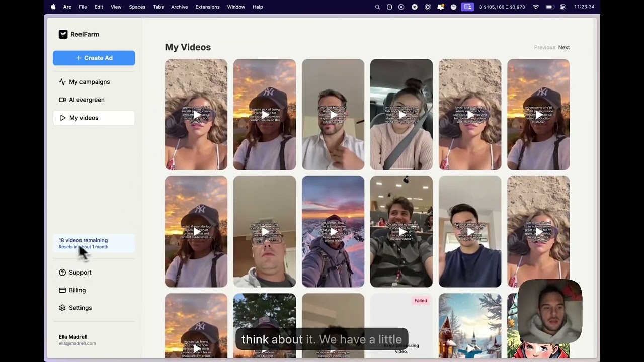
Task: Open the 'bruh i just found out' white-shirt man video
Action: pos(333,115)
